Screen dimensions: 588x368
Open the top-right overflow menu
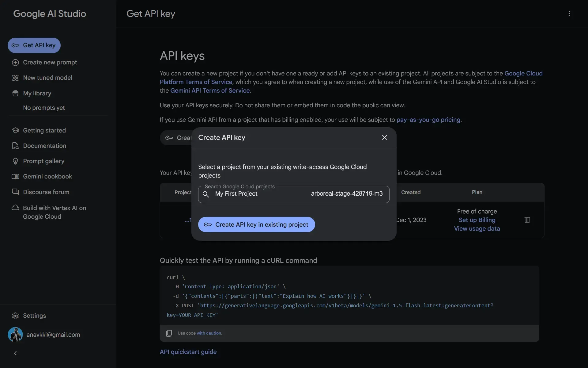(569, 13)
